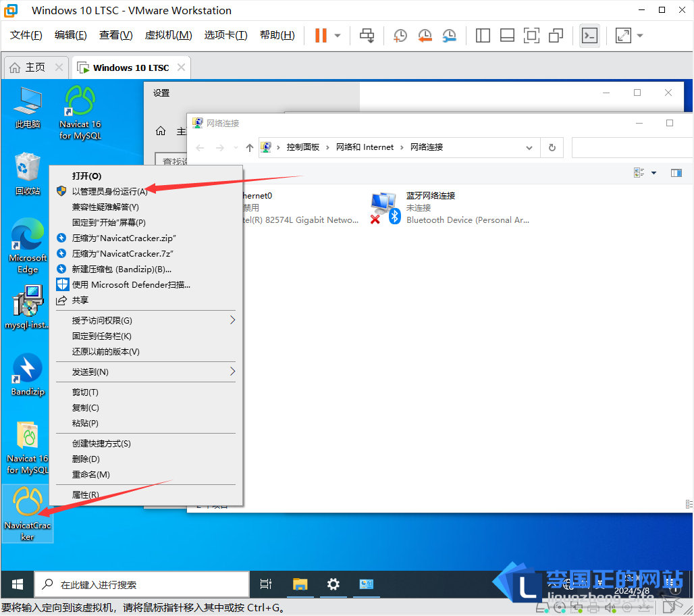The width and height of the screenshot is (694, 616).
Task: Select the Recycle Bin desktop icon
Action: coord(28,174)
